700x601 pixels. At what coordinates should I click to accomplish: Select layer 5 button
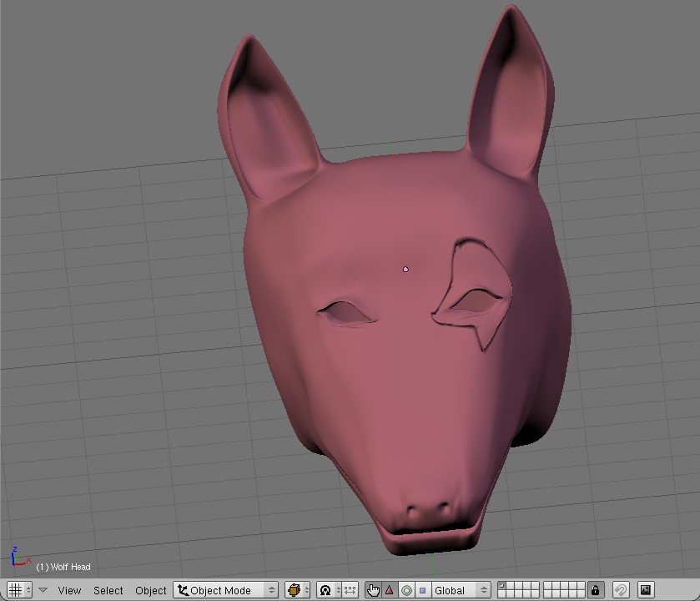[x=536, y=586]
